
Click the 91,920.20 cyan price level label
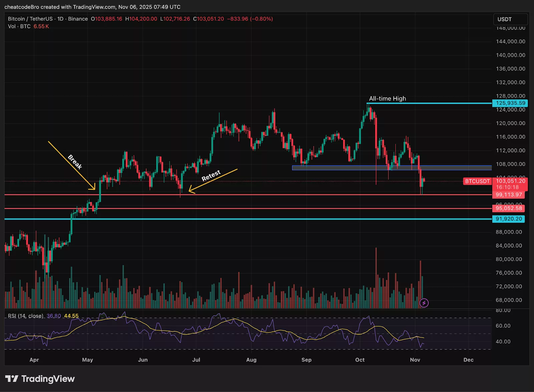pyautogui.click(x=508, y=219)
